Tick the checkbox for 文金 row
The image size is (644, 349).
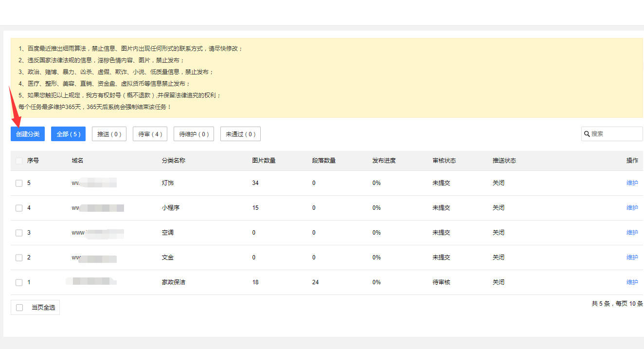[19, 257]
